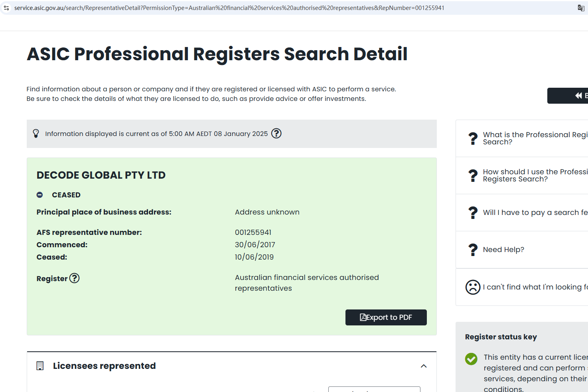This screenshot has width=588, height=392.
Task: Open 'How should I use the Professional Registers Search?'
Action: [535, 175]
